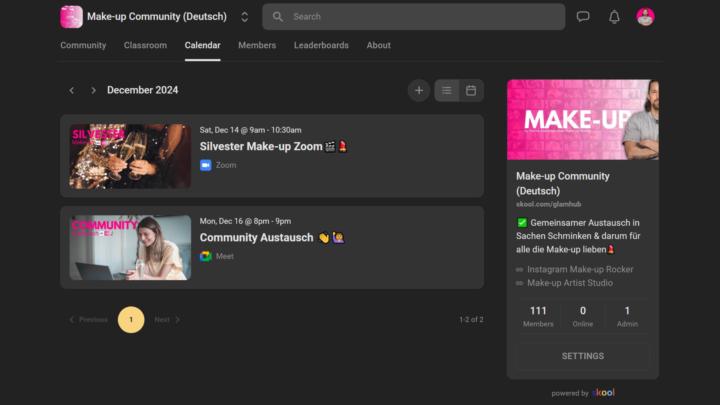
Task: Open Instagram Make-up Rocker link
Action: click(580, 270)
